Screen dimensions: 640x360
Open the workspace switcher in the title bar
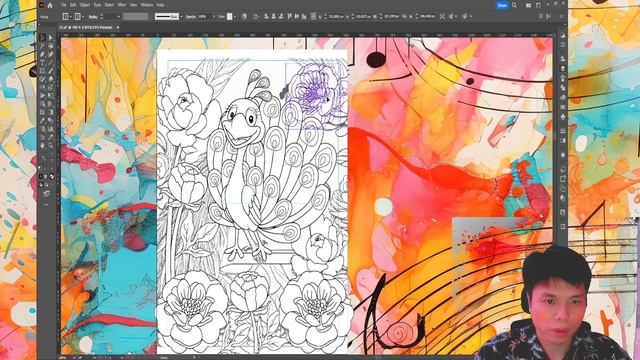[x=538, y=5]
